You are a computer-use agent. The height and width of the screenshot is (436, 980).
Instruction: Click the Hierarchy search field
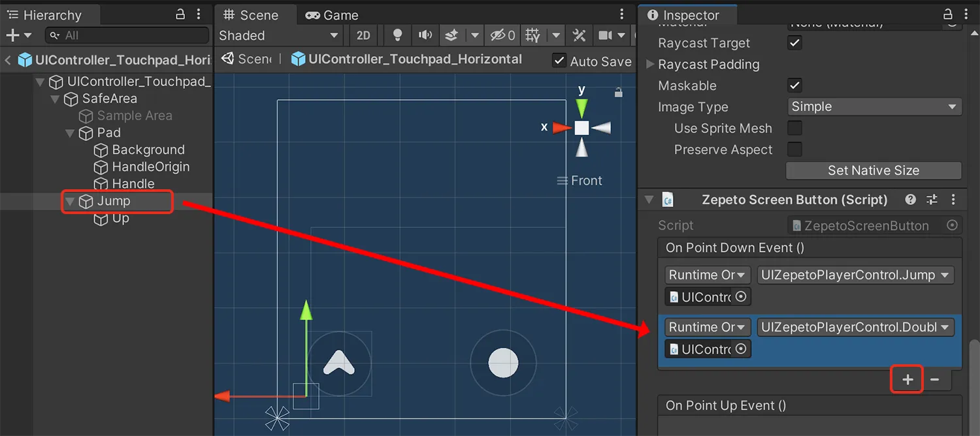[127, 35]
